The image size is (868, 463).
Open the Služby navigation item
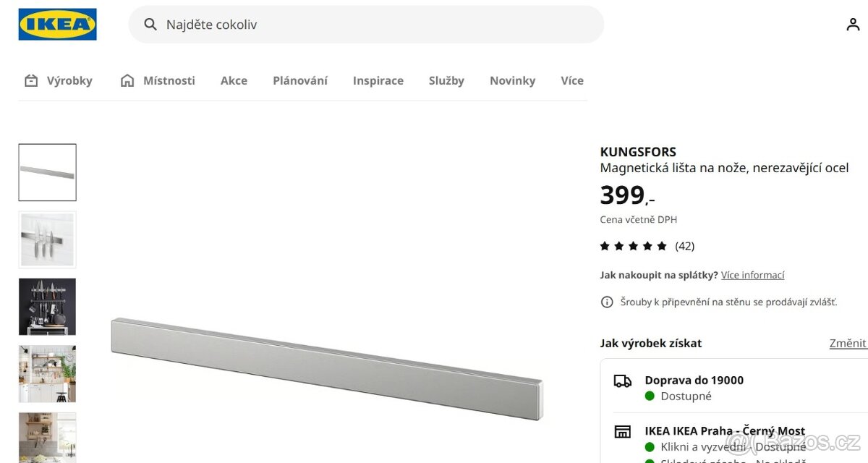446,81
